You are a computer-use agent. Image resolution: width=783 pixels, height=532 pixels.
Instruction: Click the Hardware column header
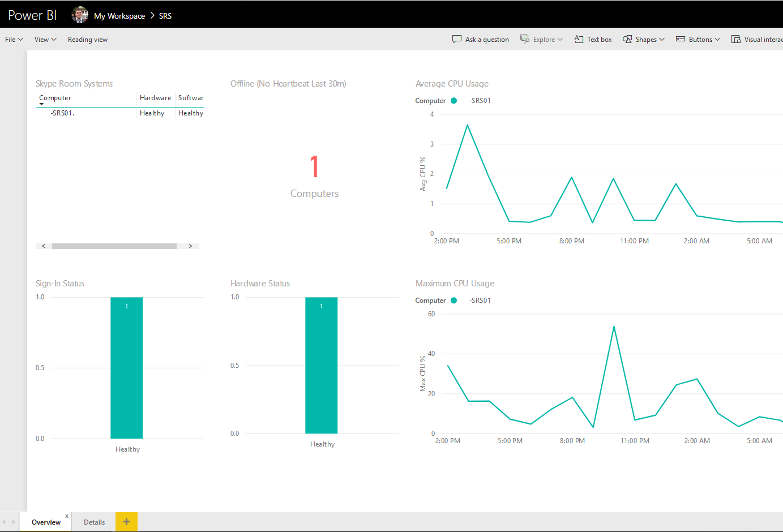point(155,98)
